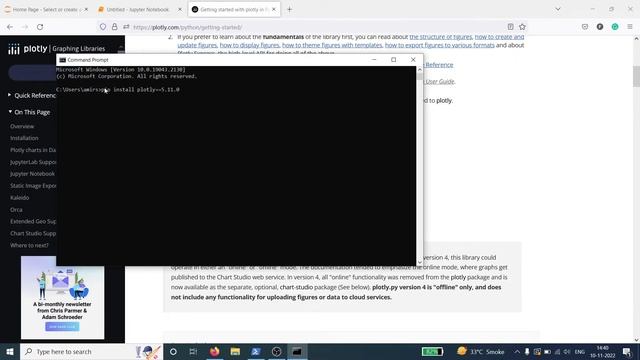Image resolution: width=640 pixels, height=360 pixels.
Task: Open how to export figures to various formats link
Action: 440,45
